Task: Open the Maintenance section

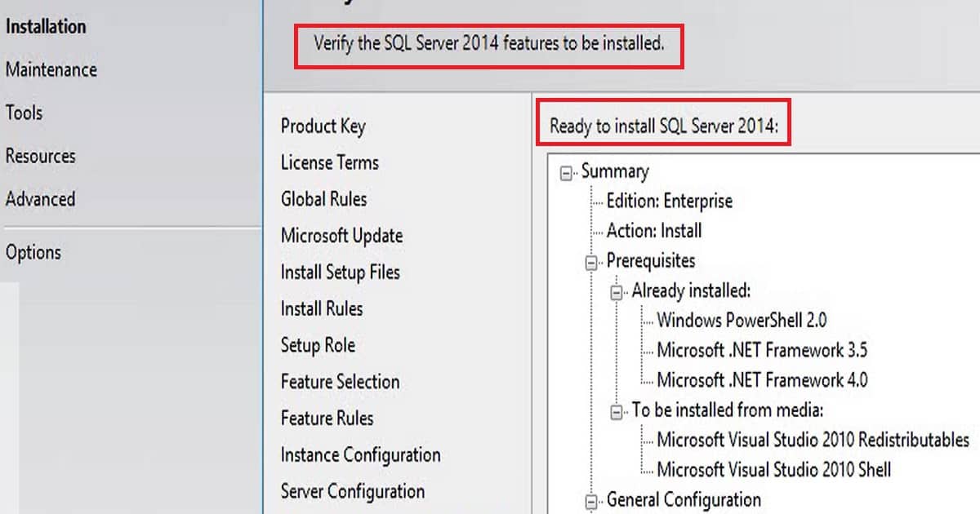Action: 51,70
